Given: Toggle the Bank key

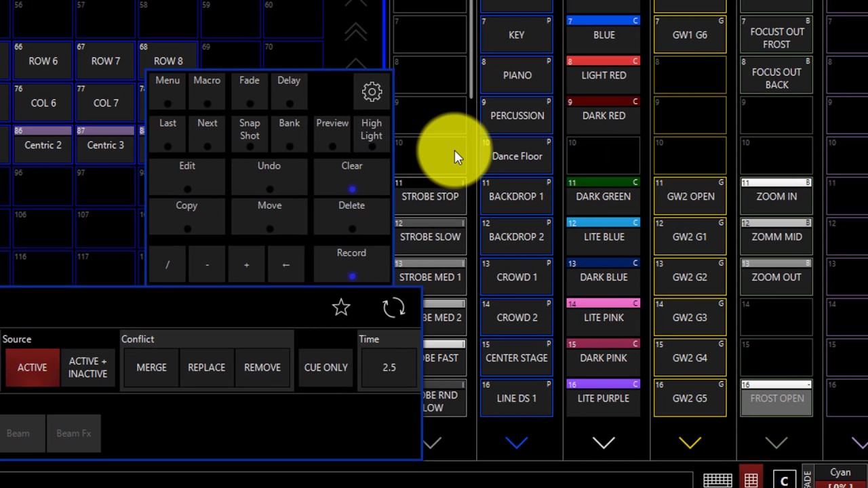Looking at the screenshot, I should pyautogui.click(x=289, y=134).
